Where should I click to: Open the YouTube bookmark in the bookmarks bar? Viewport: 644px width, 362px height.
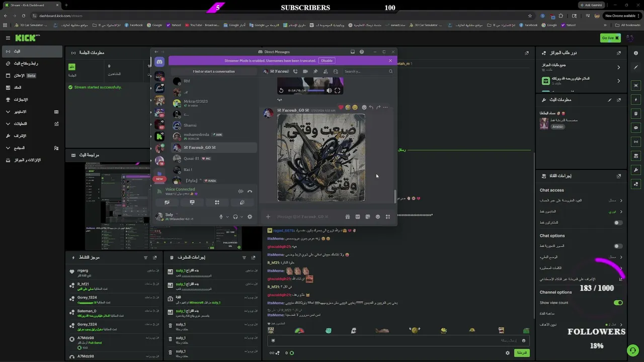click(x=202, y=25)
